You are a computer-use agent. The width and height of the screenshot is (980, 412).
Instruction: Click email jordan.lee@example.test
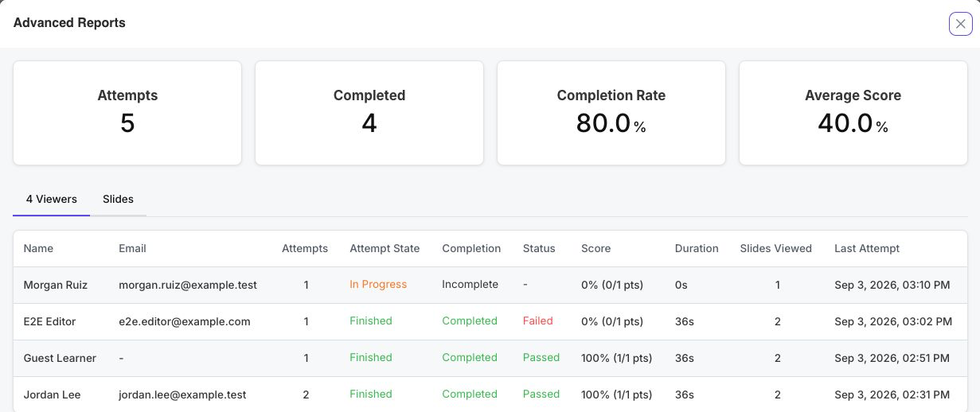(182, 395)
